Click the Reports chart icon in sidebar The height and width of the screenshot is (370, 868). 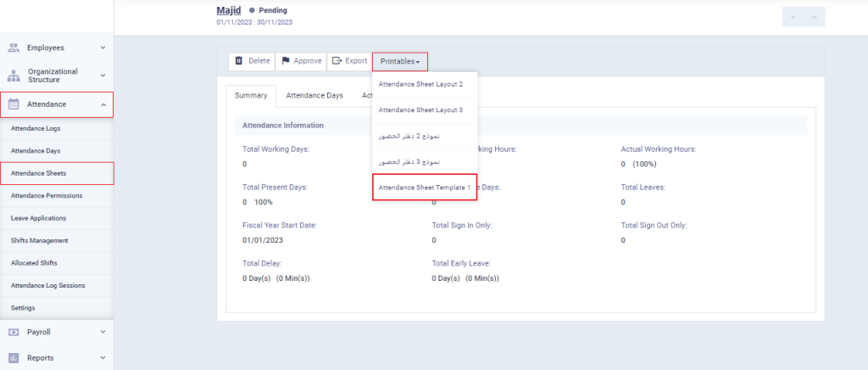point(14,358)
